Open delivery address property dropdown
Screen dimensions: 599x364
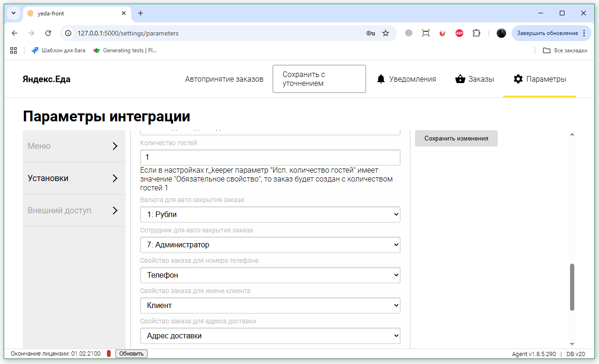click(x=270, y=336)
